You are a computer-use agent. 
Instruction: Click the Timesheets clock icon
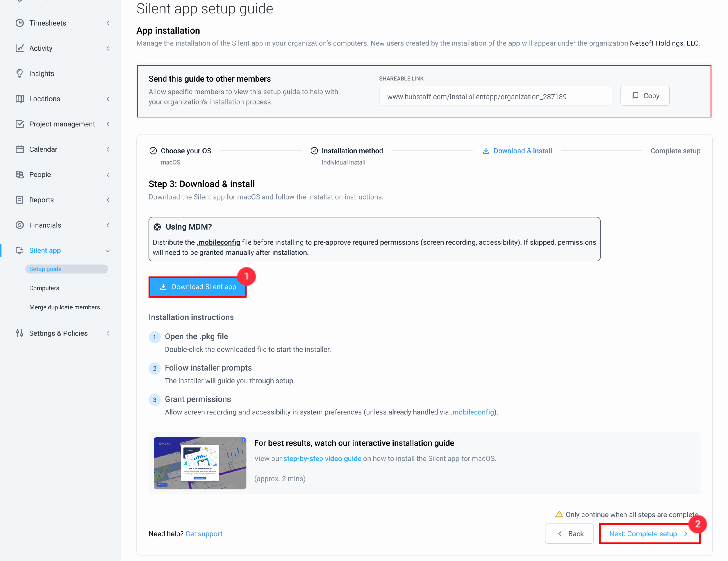coord(20,23)
